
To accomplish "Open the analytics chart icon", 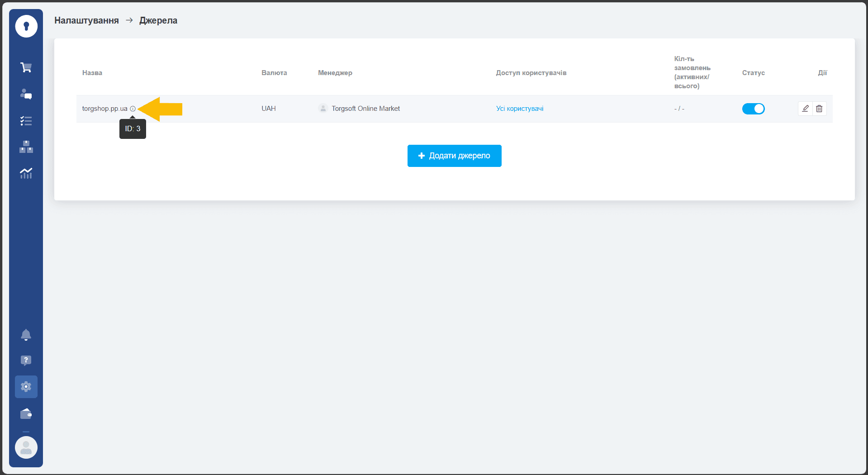I will click(x=26, y=173).
